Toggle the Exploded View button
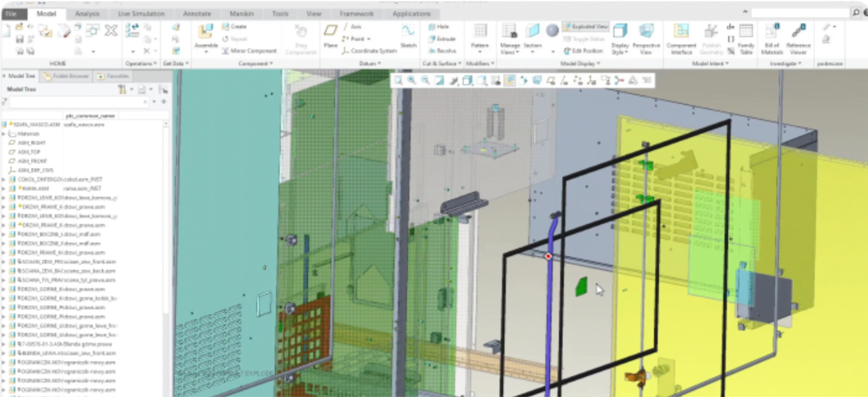The height and width of the screenshot is (397, 868). coord(586,27)
